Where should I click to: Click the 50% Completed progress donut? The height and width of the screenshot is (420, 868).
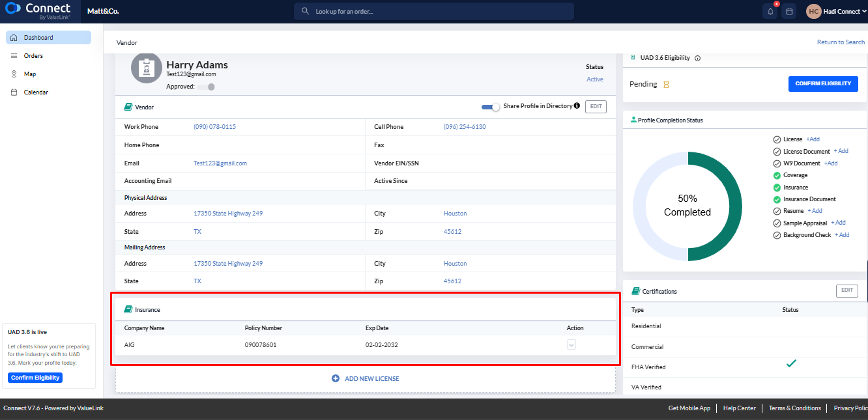click(x=687, y=206)
